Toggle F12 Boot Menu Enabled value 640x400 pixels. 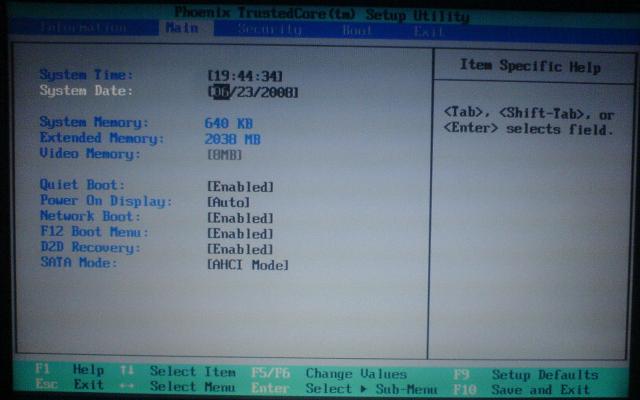(x=240, y=233)
